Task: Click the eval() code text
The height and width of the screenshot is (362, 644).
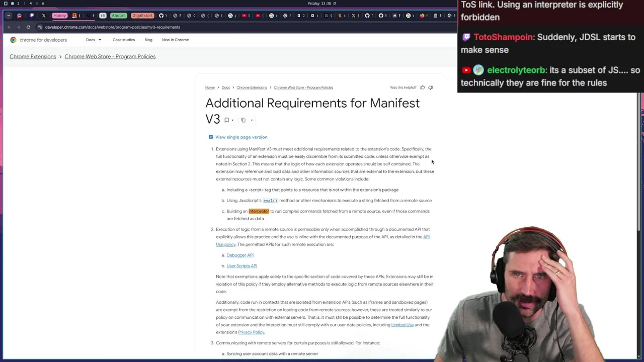Action: [270, 201]
